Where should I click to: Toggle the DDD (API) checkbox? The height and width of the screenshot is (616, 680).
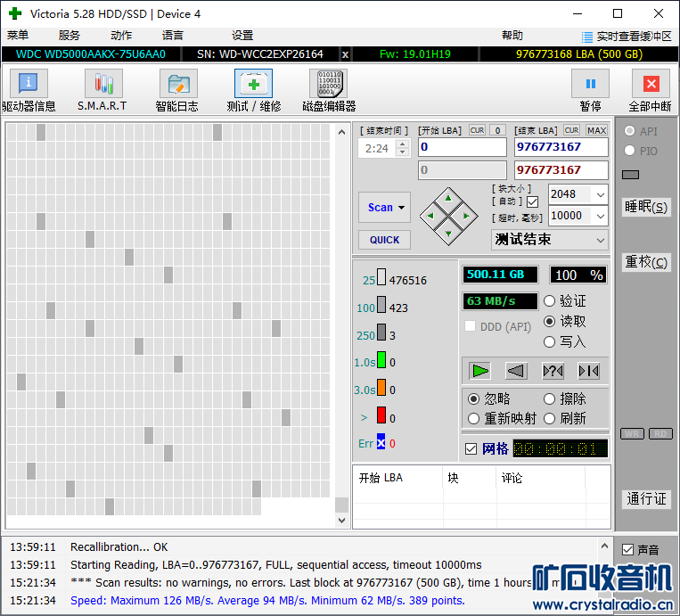click(470, 326)
